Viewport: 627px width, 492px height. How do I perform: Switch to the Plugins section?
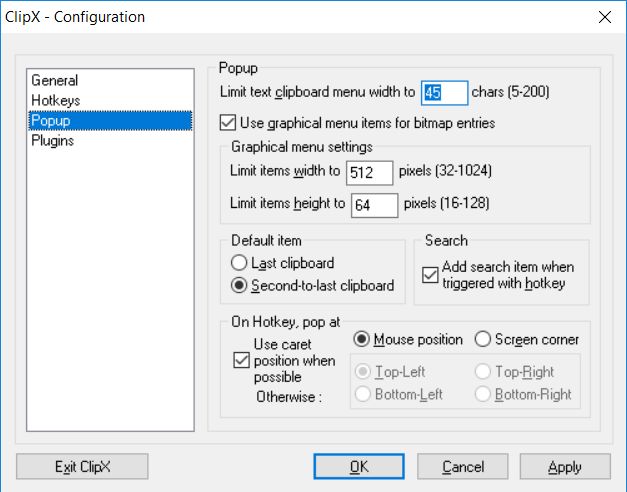click(x=53, y=141)
